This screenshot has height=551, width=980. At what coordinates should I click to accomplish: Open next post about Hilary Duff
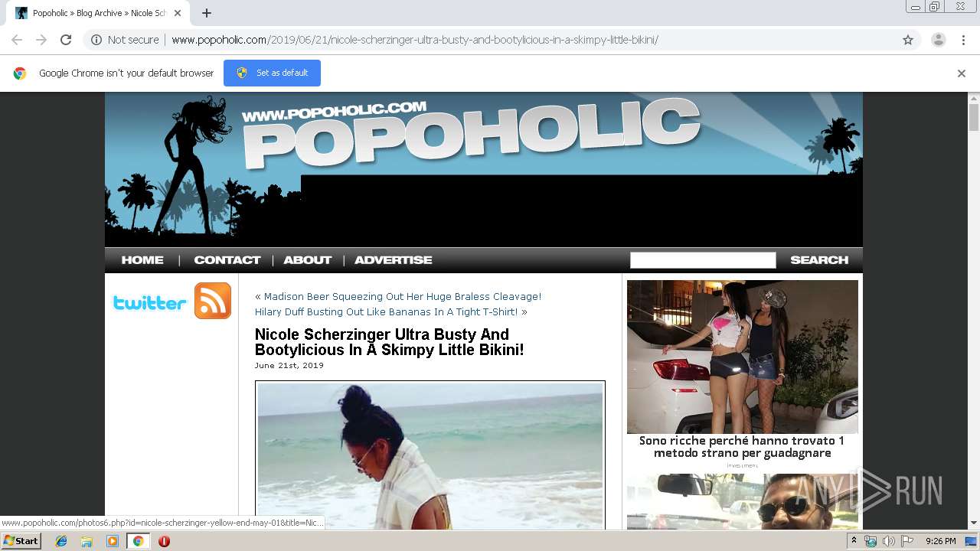(x=387, y=312)
